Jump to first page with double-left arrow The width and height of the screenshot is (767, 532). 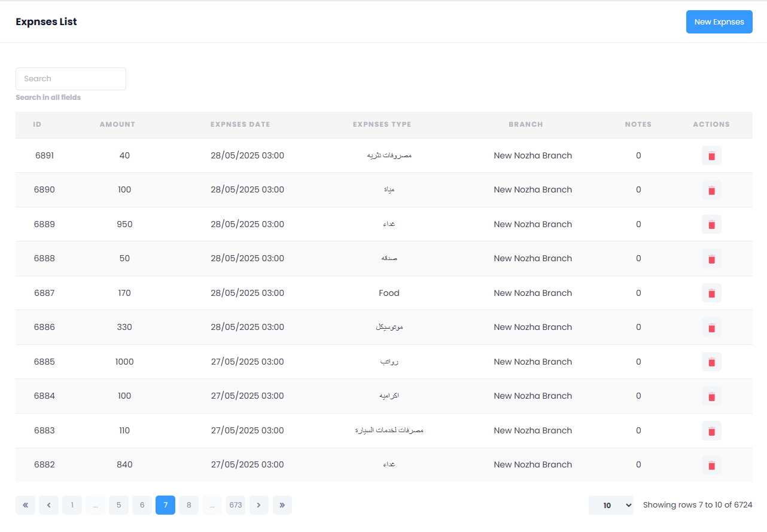25,505
